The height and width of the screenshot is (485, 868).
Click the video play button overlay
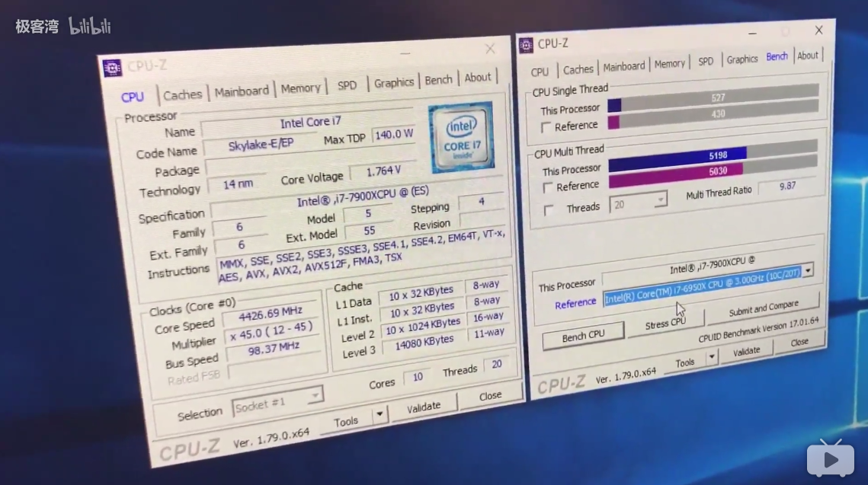pyautogui.click(x=831, y=458)
